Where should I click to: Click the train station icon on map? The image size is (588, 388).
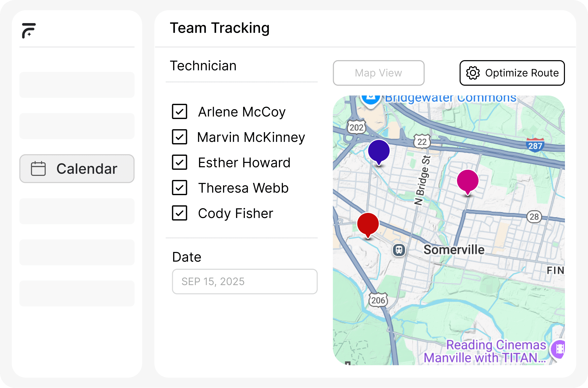(399, 250)
